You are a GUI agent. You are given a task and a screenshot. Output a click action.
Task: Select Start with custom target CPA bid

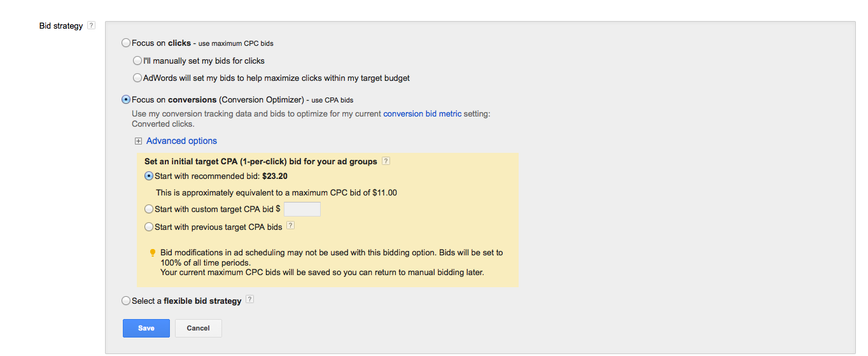(x=149, y=209)
